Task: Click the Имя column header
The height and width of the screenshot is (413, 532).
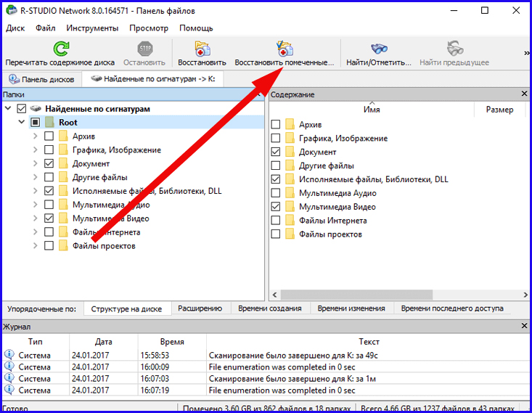Action: (x=372, y=110)
